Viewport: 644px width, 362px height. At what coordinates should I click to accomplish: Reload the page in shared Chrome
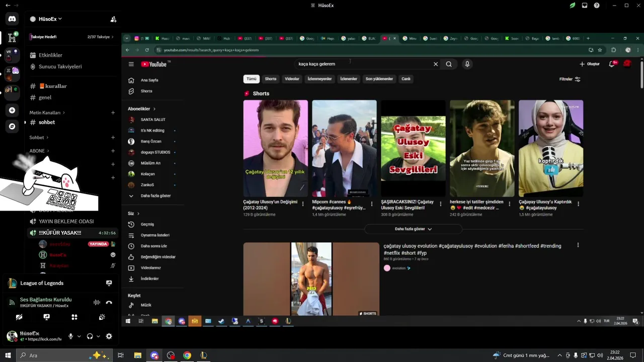point(147,50)
